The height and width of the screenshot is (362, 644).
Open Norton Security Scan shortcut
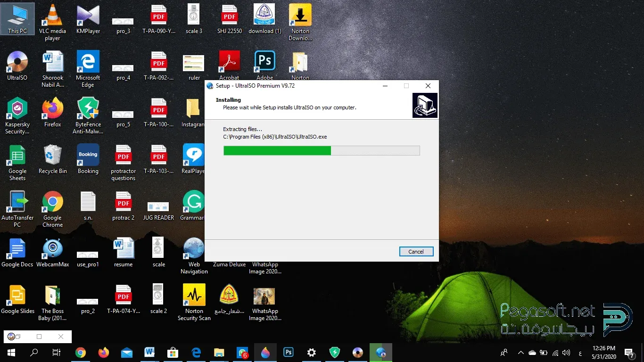[194, 303]
